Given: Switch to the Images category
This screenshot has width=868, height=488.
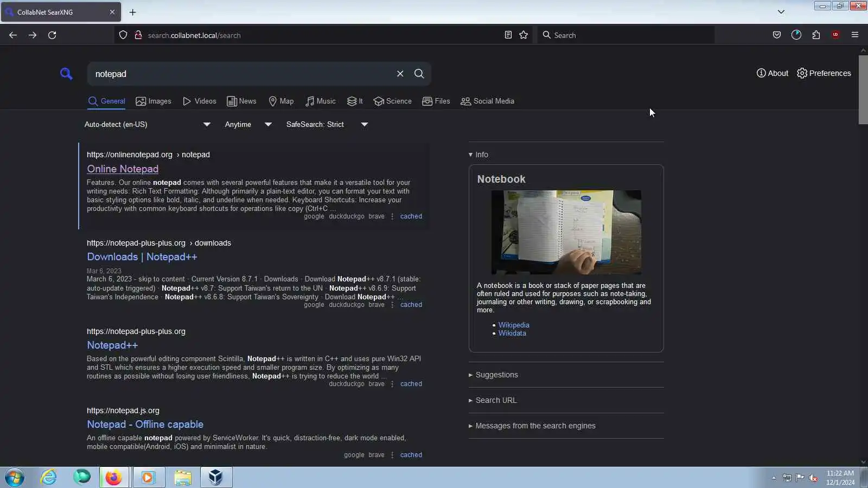Looking at the screenshot, I should click(x=154, y=101).
